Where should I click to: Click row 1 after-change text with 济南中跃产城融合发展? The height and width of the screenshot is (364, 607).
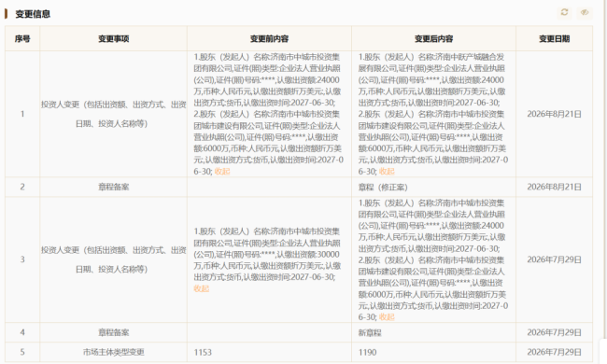pyautogui.click(x=432, y=114)
